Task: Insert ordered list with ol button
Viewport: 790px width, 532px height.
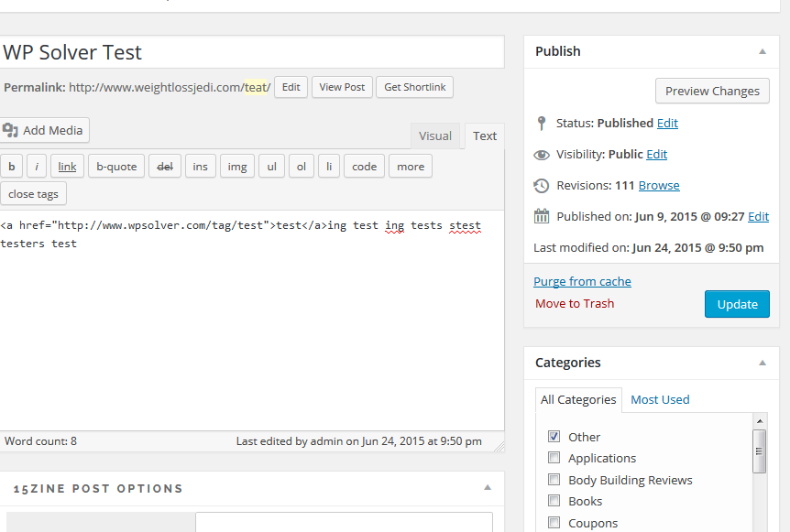Action: [x=302, y=166]
